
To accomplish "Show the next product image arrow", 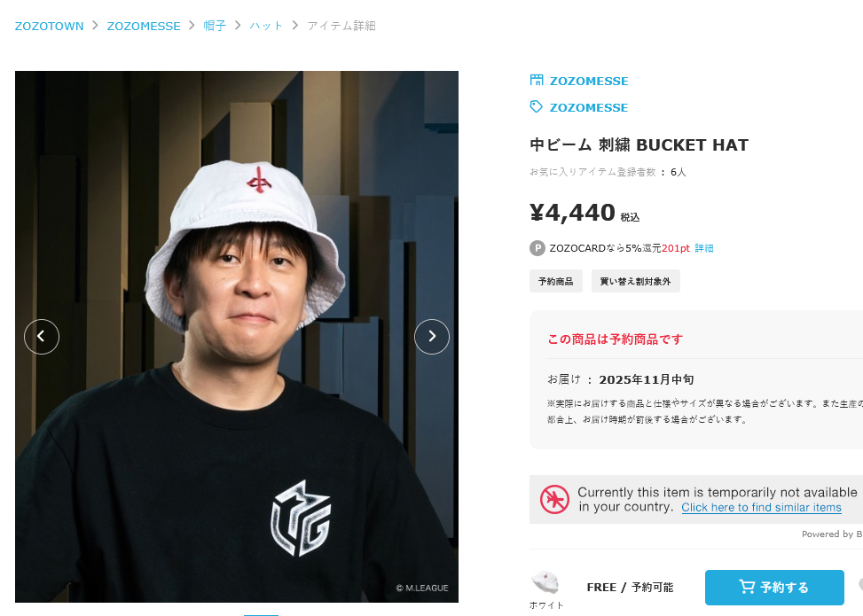I will click(431, 337).
